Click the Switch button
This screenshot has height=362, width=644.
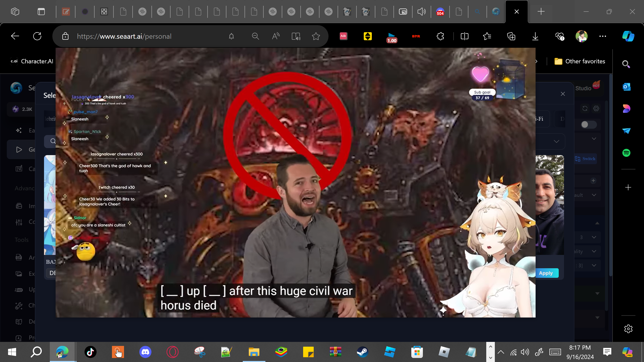tap(585, 159)
